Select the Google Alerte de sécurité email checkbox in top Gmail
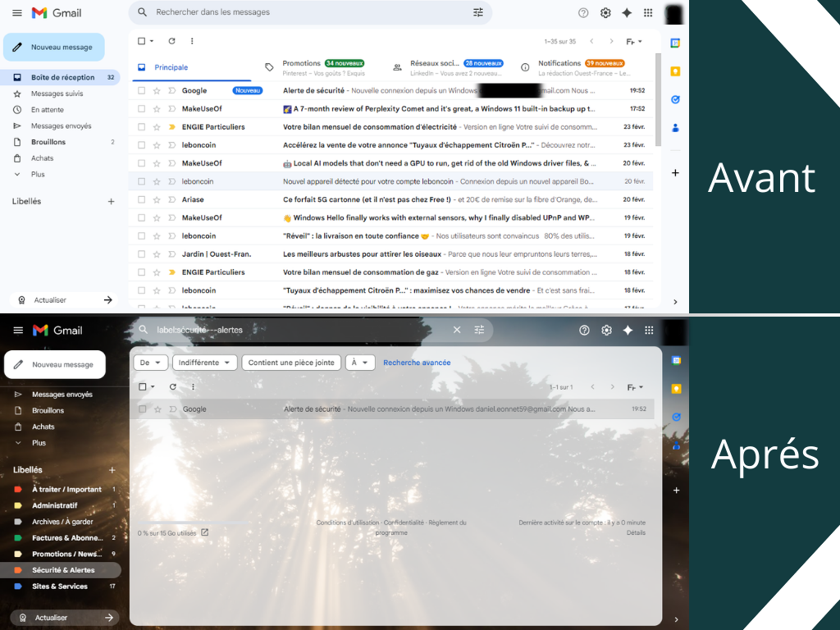 (141, 90)
